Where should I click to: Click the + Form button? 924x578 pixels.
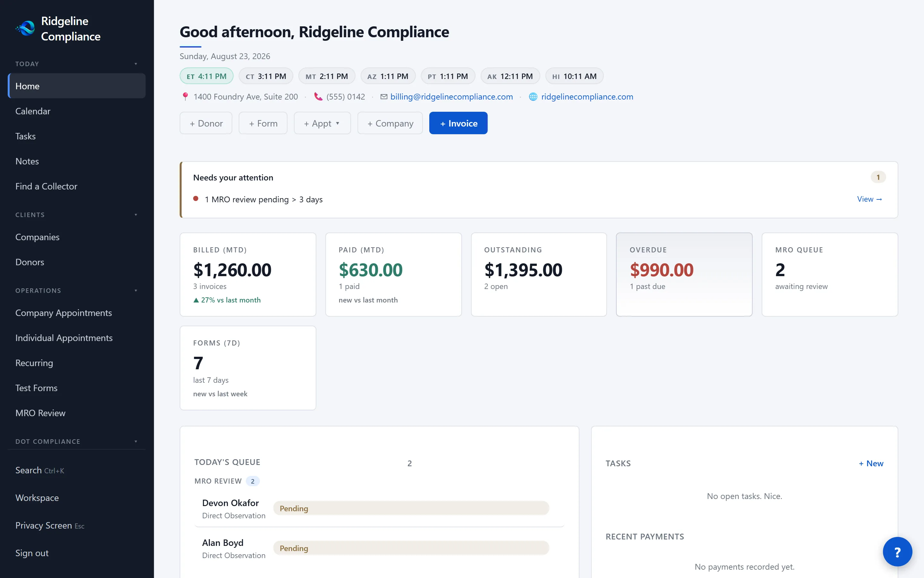coord(263,123)
